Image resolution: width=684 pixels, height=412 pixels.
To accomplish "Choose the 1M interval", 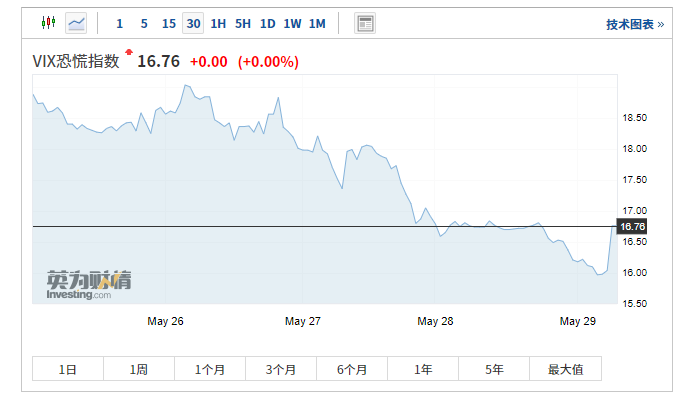I will [x=317, y=23].
